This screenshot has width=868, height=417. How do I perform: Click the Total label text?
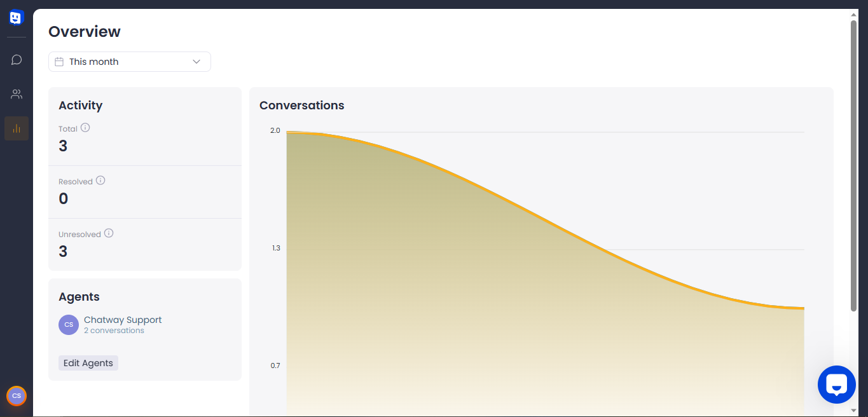tap(68, 128)
